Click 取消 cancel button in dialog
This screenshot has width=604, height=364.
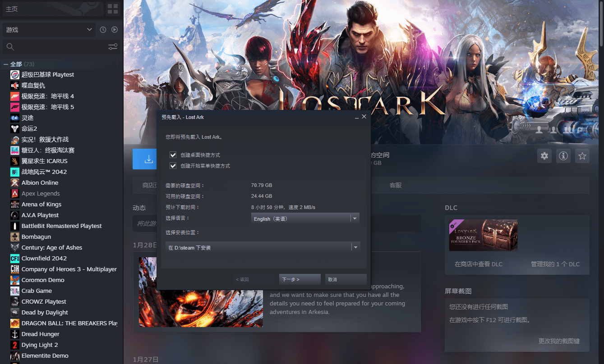346,279
